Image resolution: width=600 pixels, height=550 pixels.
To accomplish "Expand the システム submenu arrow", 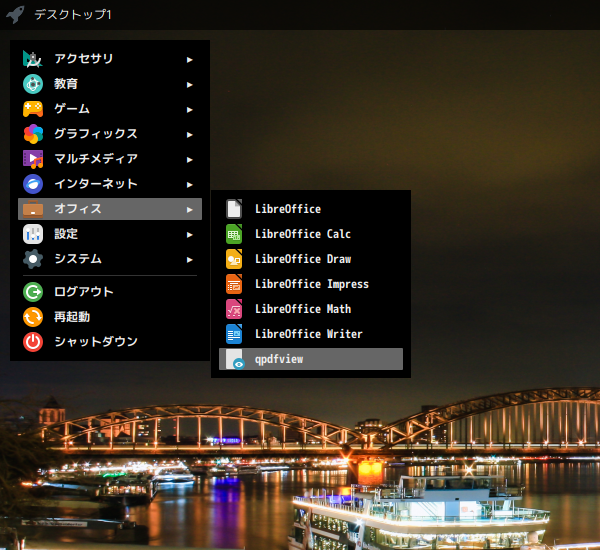I will coord(189,260).
